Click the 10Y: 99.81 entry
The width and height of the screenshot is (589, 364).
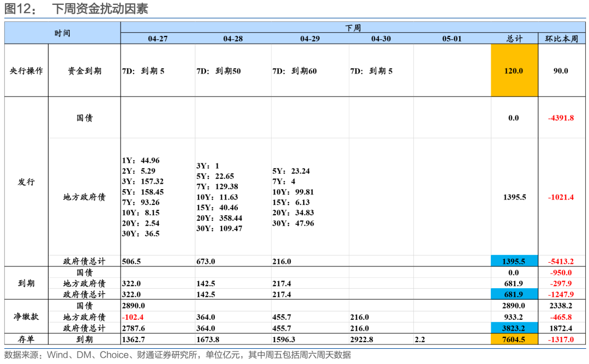click(293, 192)
